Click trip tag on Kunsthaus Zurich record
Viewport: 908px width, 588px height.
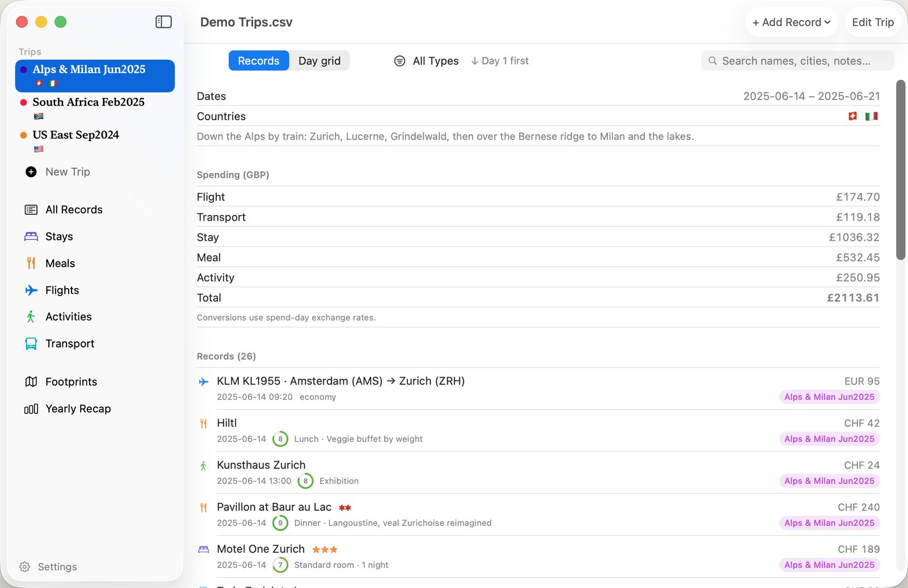point(829,481)
